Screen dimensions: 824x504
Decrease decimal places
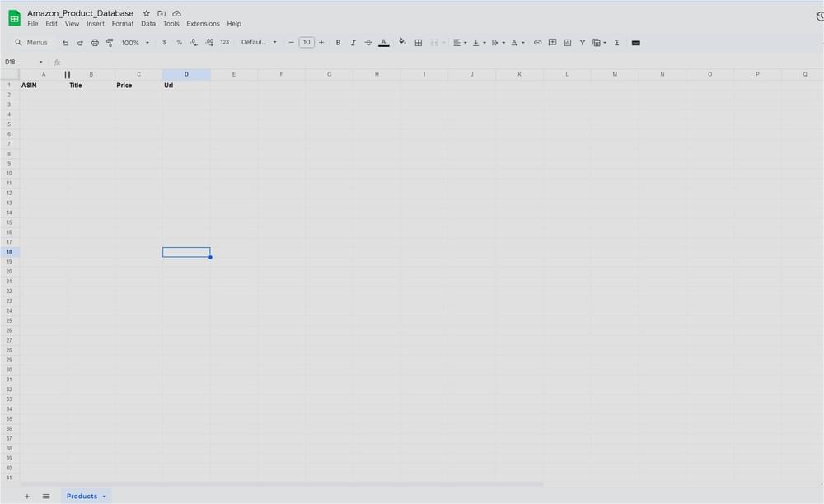[194, 42]
